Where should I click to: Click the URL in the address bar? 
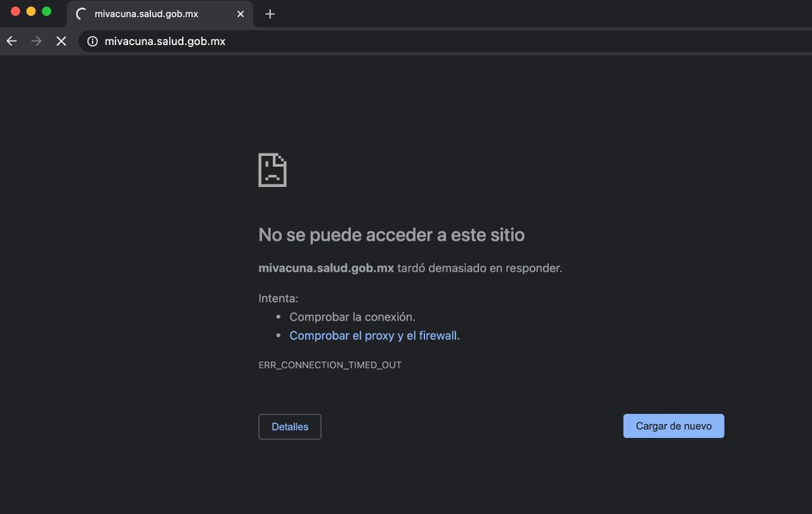[x=165, y=41]
